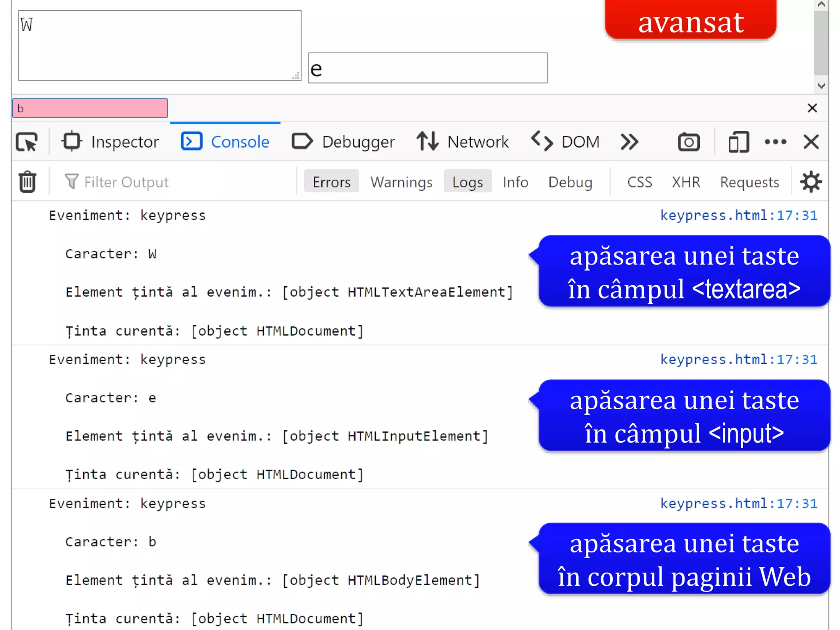This screenshot has width=840, height=630.
Task: Close the developer tools panel
Action: (811, 142)
